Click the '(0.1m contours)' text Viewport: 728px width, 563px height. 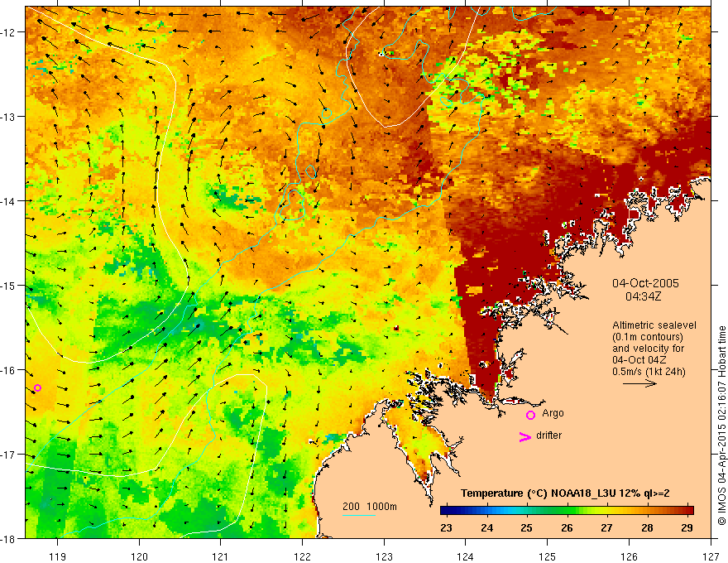pyautogui.click(x=648, y=337)
